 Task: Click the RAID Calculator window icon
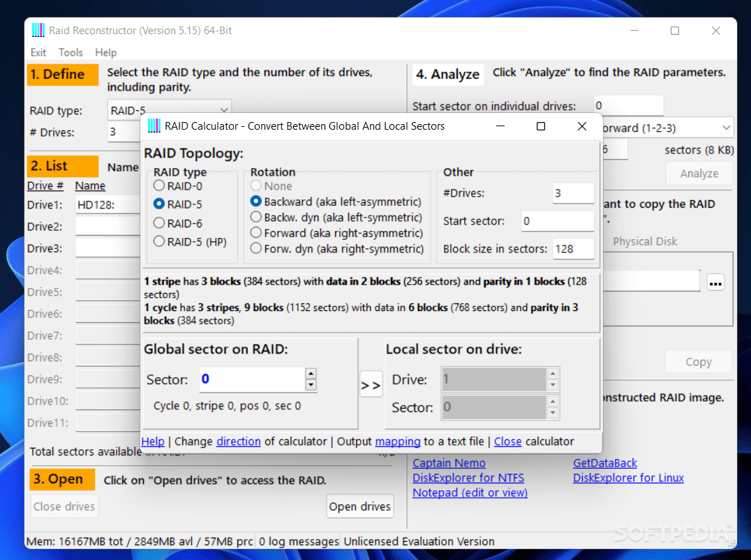point(154,126)
